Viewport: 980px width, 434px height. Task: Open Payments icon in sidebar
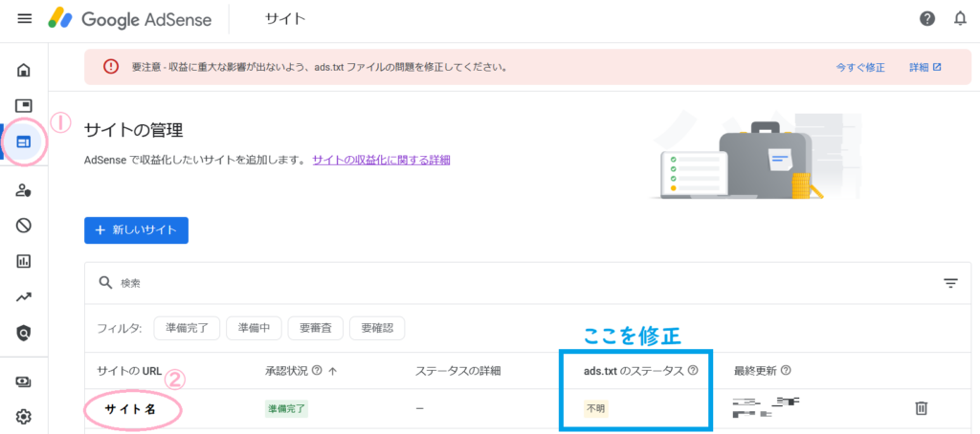(24, 381)
